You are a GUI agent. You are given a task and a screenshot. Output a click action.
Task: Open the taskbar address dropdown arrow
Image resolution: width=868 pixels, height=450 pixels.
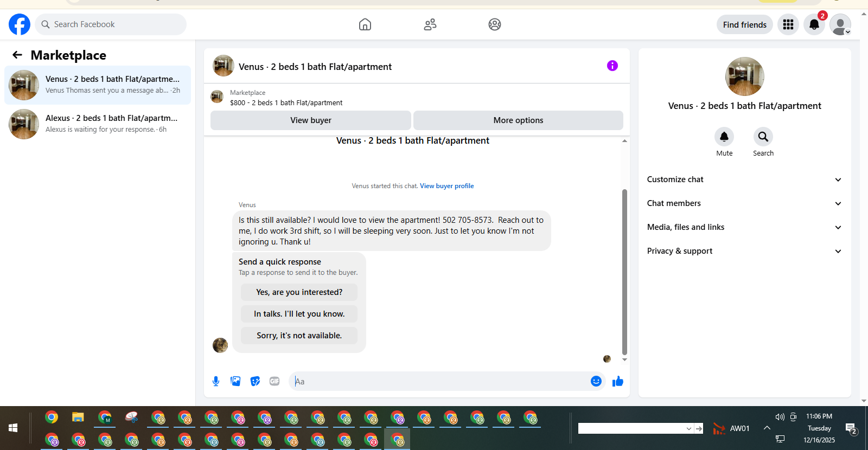point(689,428)
